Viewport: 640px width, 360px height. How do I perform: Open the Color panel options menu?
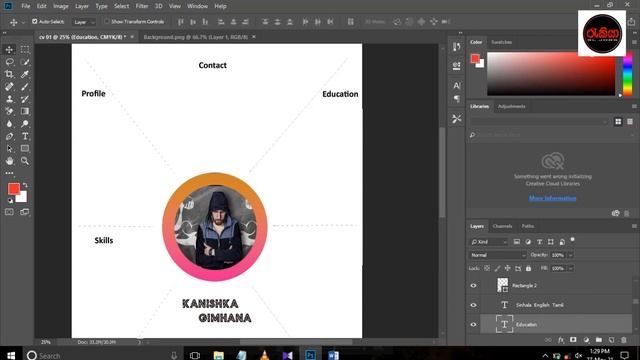[634, 42]
